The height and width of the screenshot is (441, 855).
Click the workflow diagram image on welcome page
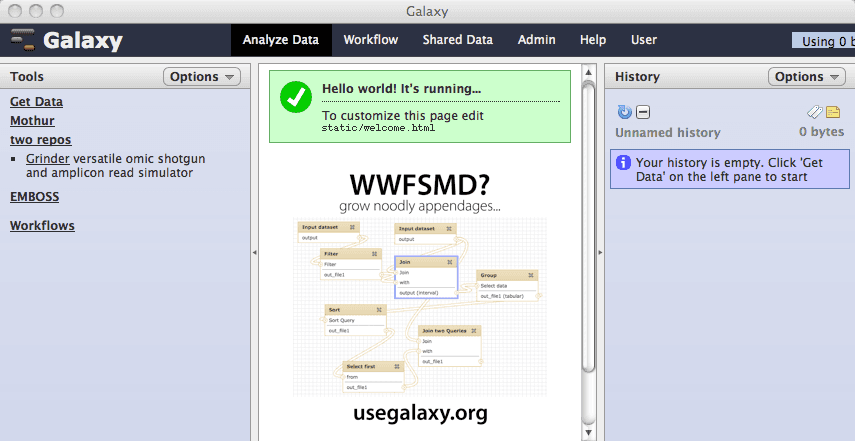click(420, 306)
